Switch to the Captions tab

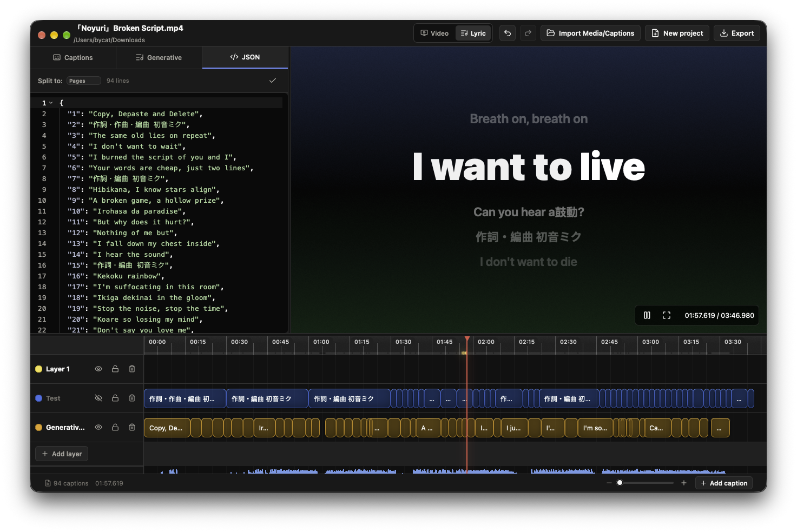pyautogui.click(x=73, y=57)
